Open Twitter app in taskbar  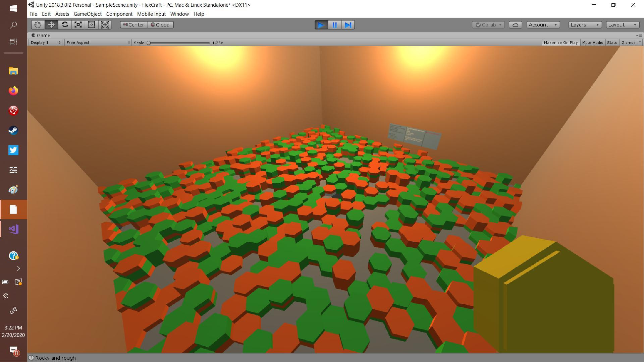13,150
